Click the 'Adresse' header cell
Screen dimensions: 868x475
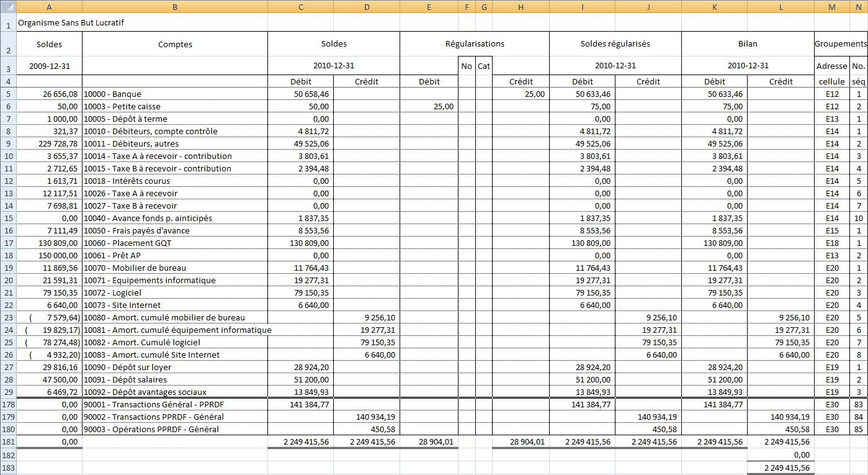pyautogui.click(x=831, y=66)
